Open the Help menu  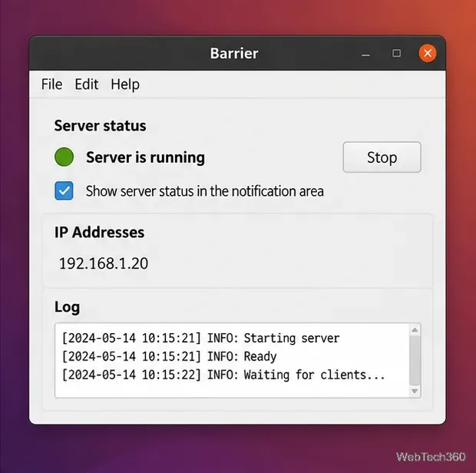coord(125,84)
